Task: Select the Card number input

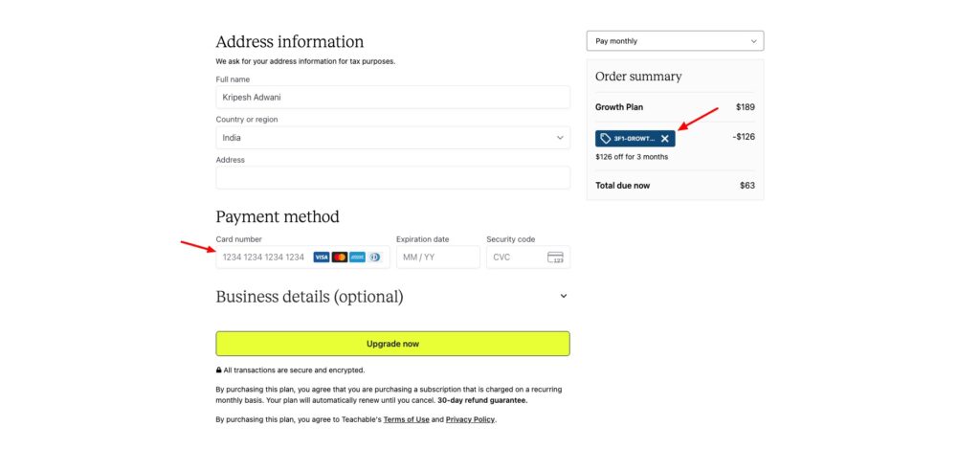Action: click(263, 258)
